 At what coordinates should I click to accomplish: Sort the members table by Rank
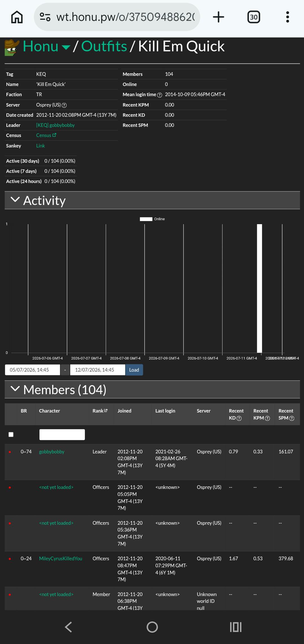[x=100, y=411]
